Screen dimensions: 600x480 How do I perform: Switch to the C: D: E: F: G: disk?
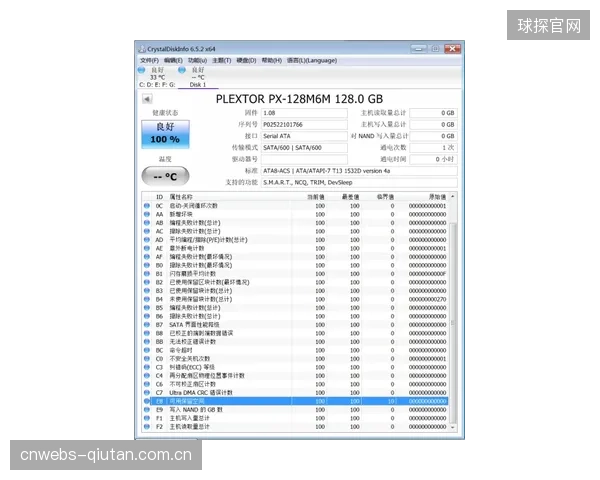pyautogui.click(x=157, y=77)
